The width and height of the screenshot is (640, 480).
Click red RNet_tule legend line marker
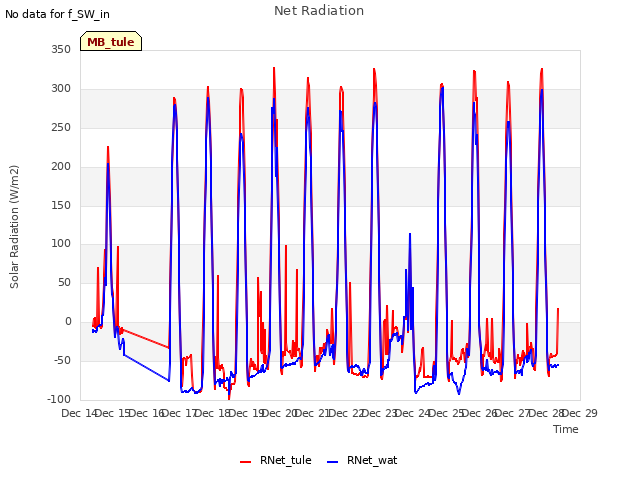pyautogui.click(x=246, y=462)
